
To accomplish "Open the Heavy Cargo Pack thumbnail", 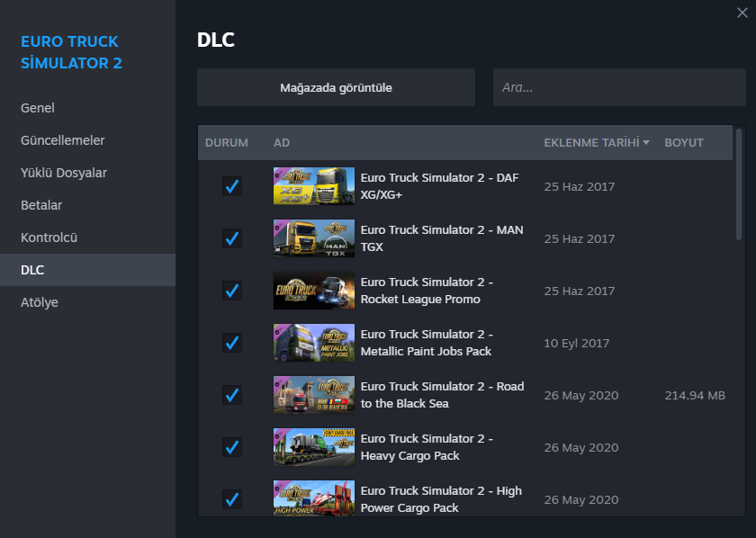I will (314, 447).
